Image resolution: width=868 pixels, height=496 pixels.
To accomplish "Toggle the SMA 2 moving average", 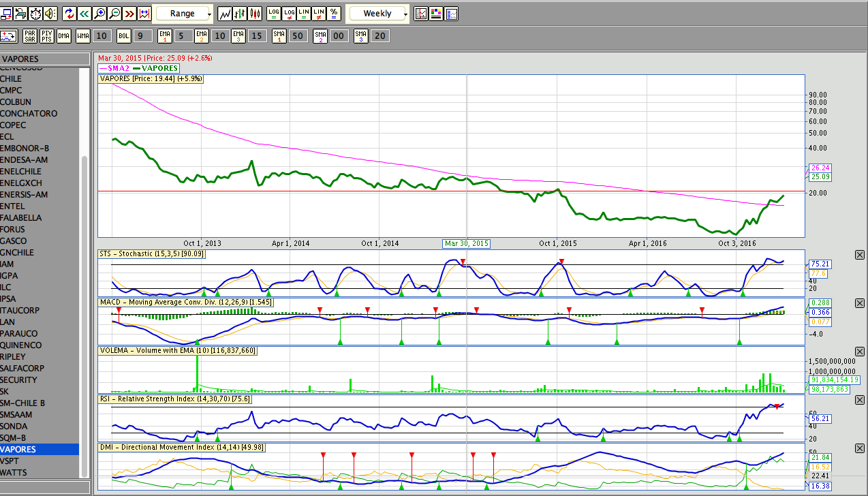I will (320, 36).
